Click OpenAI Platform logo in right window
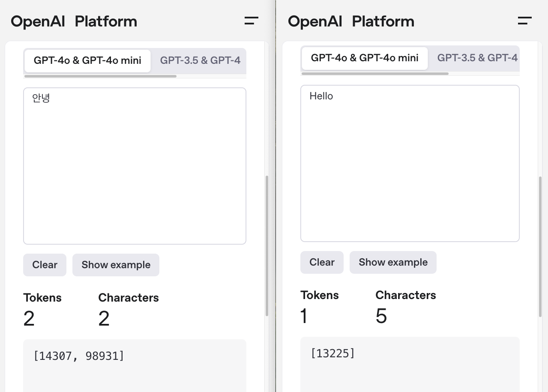 click(351, 21)
